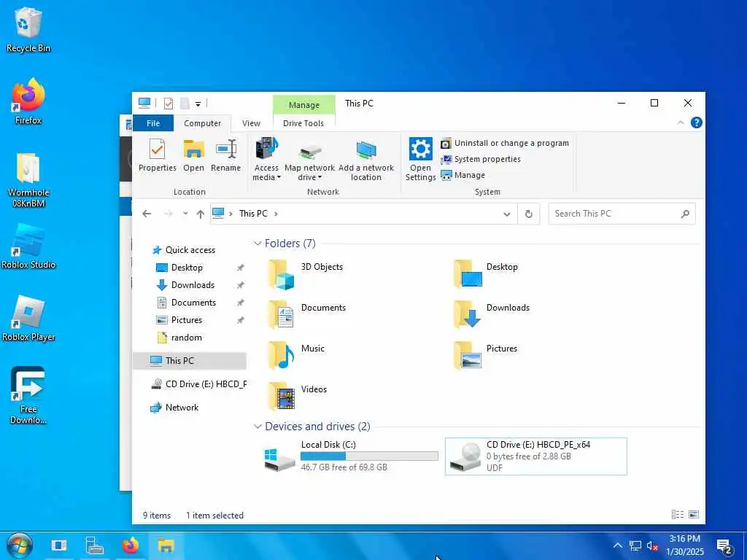Select the Documents folder in Folders

pos(307,315)
